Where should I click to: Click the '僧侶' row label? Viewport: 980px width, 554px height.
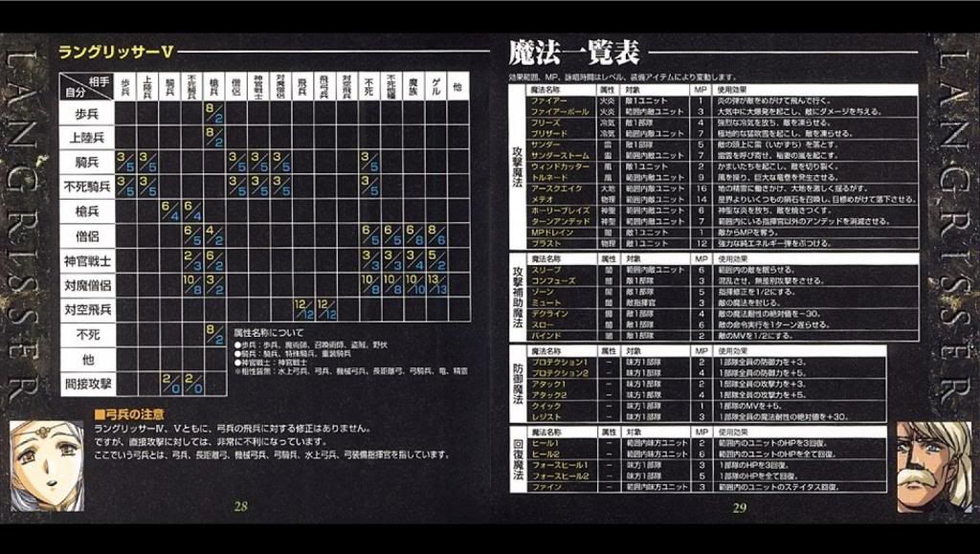click(x=87, y=236)
